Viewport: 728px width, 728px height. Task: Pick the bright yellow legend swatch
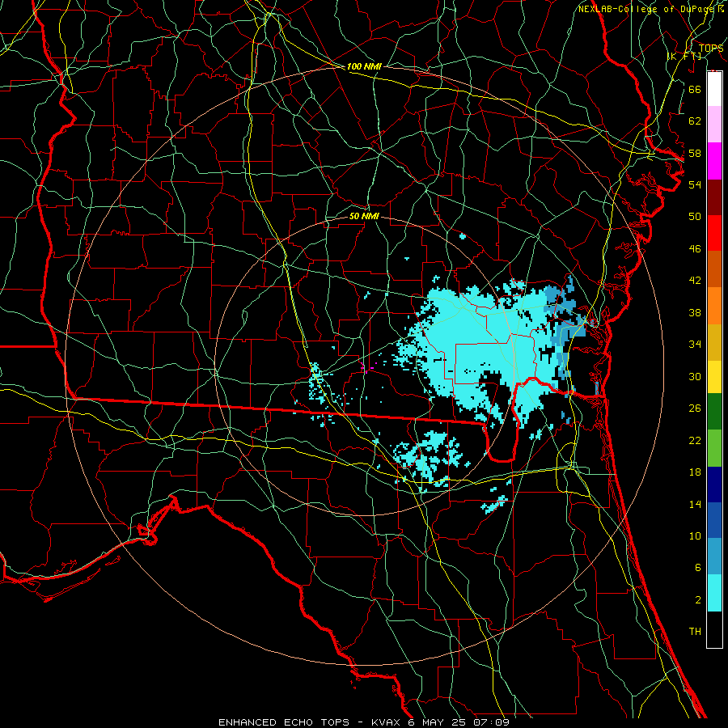[714, 377]
